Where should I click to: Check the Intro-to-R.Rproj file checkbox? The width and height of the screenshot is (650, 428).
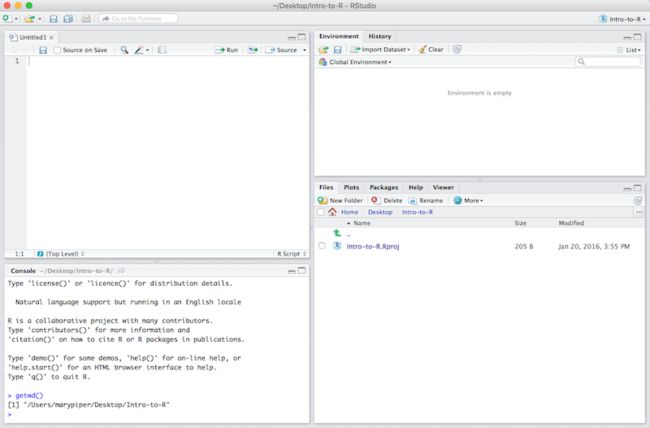[322, 246]
